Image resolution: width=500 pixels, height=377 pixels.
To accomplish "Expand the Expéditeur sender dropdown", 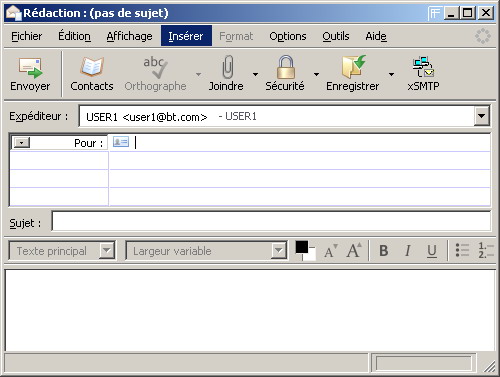I will (481, 116).
